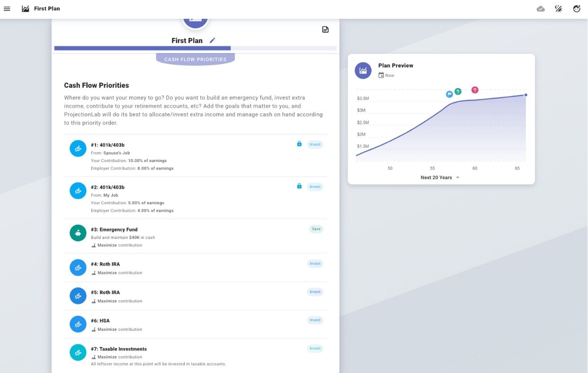Click the cloud sync status icon
Viewport: 588px width, 373px height.
(541, 9)
